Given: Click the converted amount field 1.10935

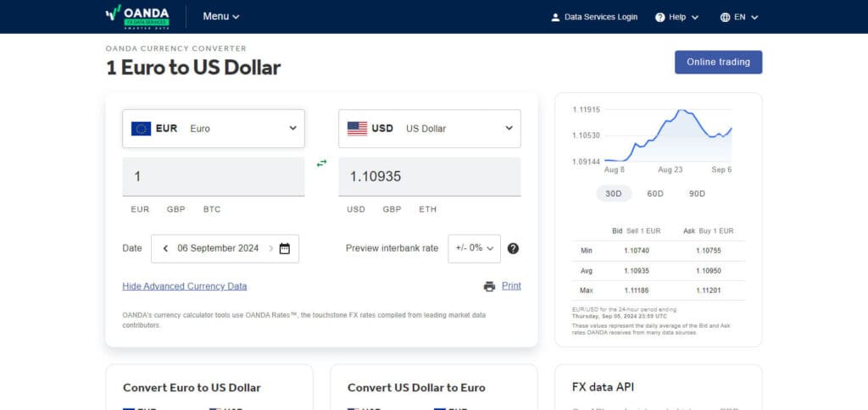Looking at the screenshot, I should (x=430, y=176).
